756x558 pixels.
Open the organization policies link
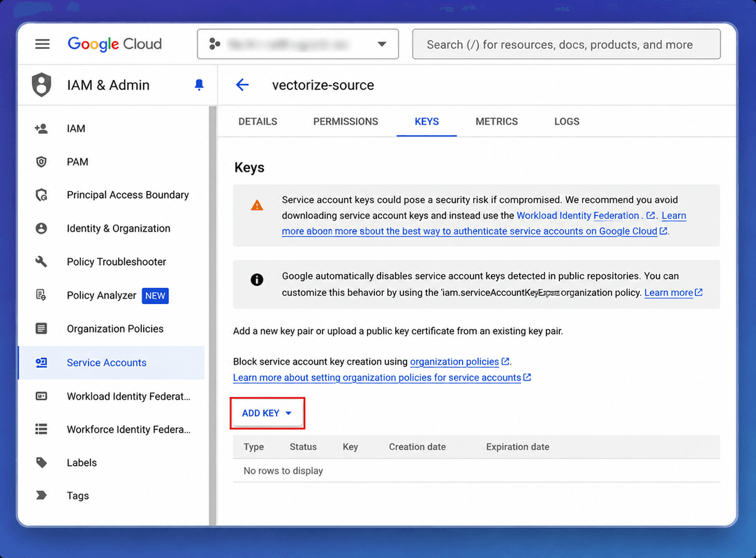click(x=459, y=361)
